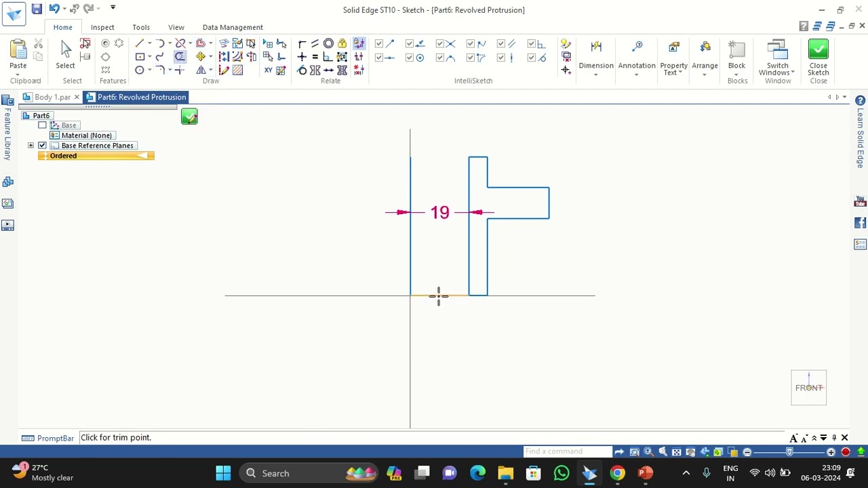
Task: Toggle Base Reference Planes visibility checkbox
Action: 42,146
